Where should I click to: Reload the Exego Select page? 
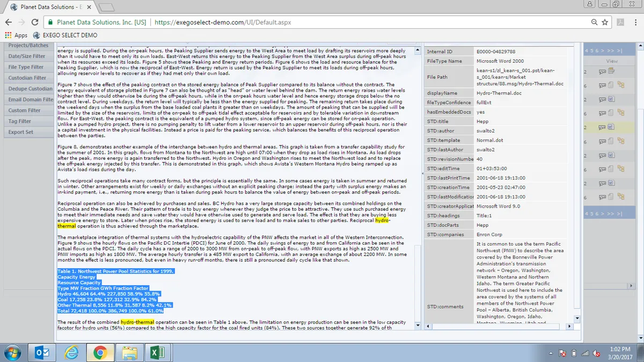pyautogui.click(x=35, y=23)
